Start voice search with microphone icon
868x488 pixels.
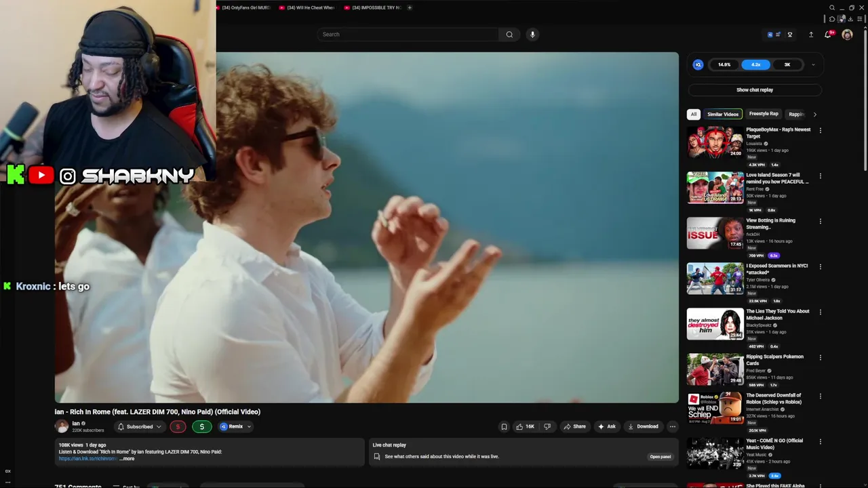point(532,35)
